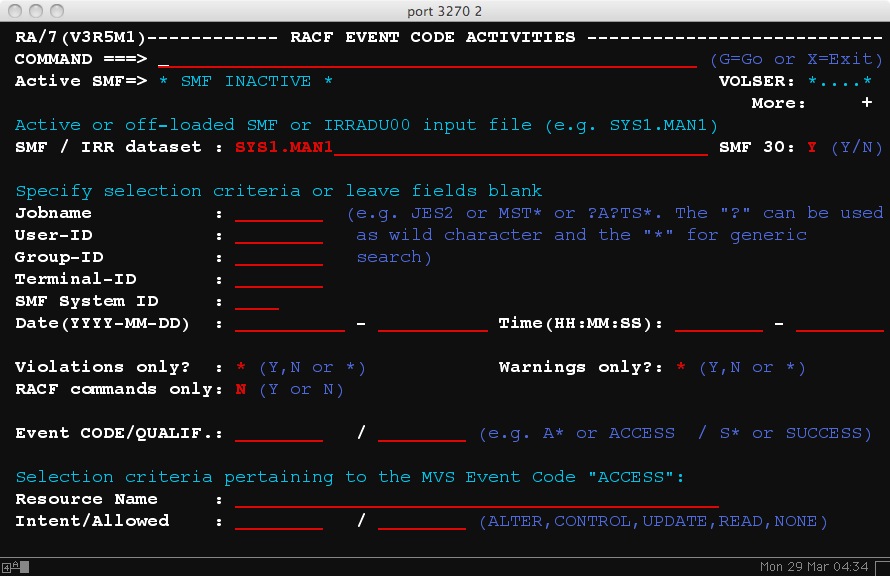Click the User-ID entry field
Image resolution: width=890 pixels, height=576 pixels.
click(x=279, y=236)
